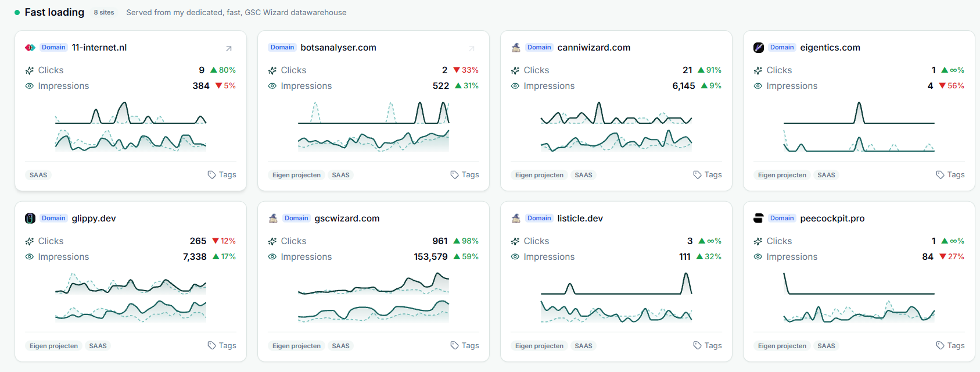
Task: Open the peecockpit.pro site title
Action: click(x=832, y=219)
